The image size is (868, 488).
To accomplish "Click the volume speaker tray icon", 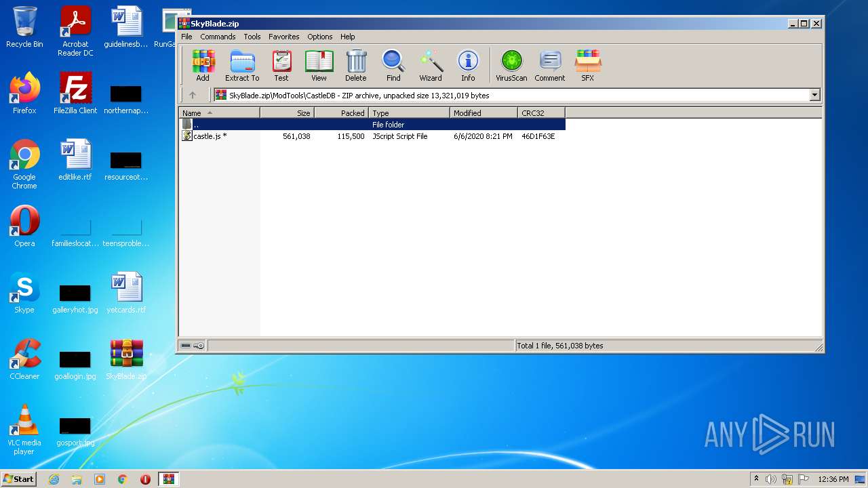I will [771, 479].
